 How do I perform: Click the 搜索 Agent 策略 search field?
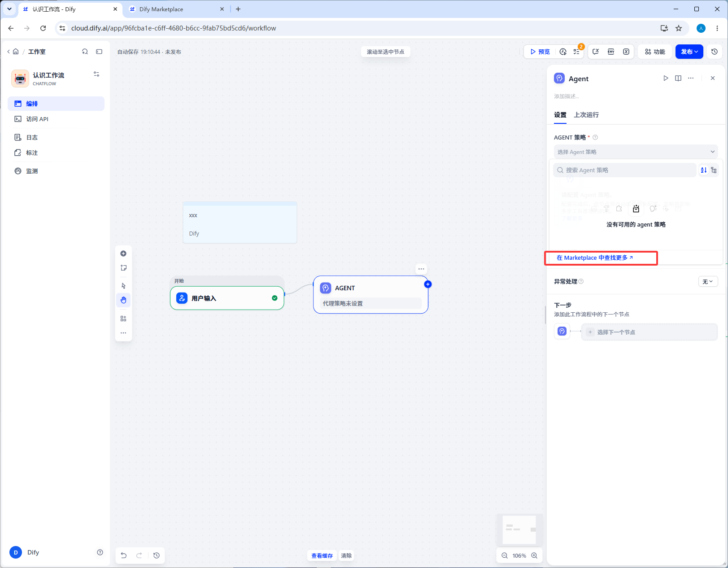(625, 170)
